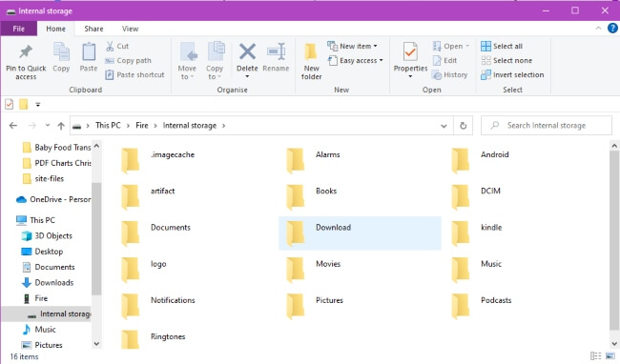Open recent locations dropdown arrow
The width and height of the screenshot is (620, 364).
coord(48,125)
